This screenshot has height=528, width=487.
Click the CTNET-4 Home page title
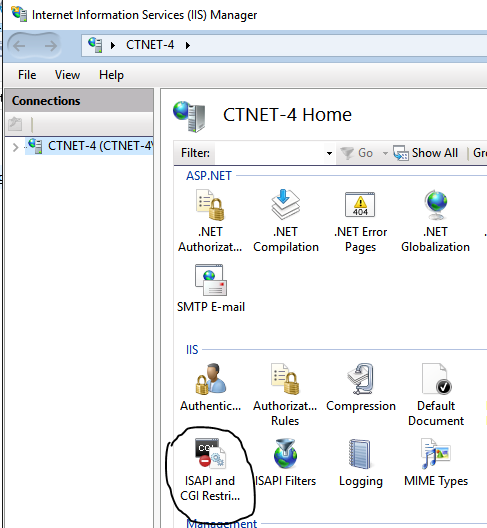pos(287,115)
